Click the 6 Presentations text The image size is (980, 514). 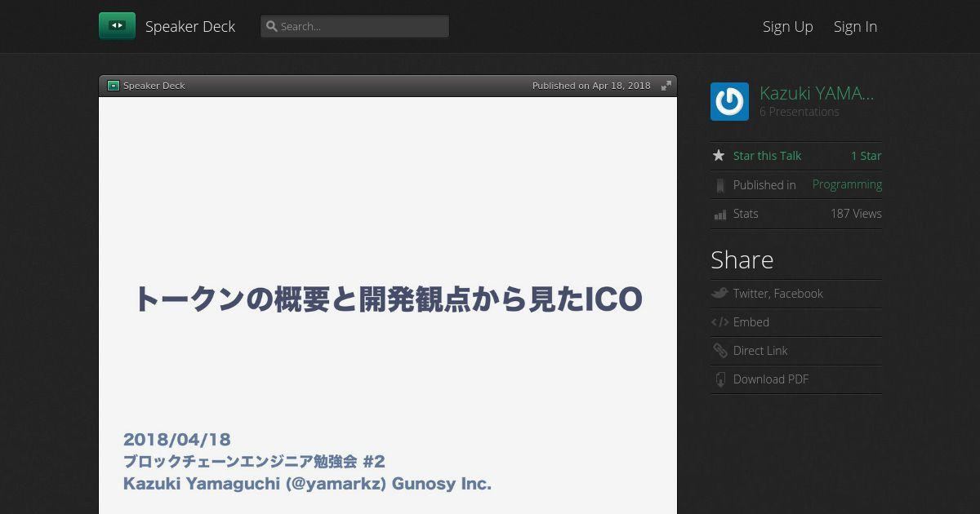pos(800,112)
